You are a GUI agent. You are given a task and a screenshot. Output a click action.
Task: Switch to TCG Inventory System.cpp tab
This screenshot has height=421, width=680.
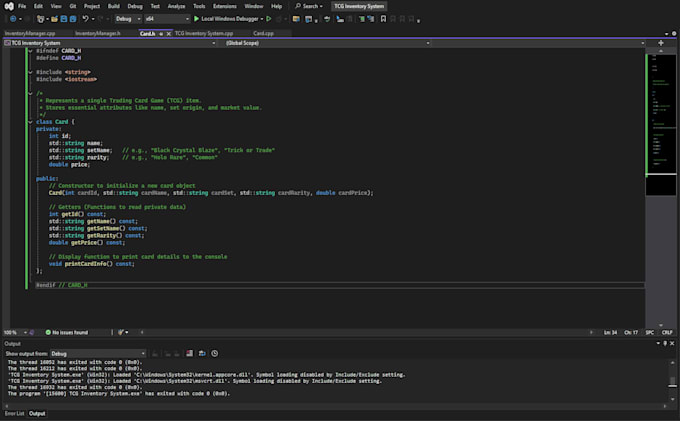click(x=204, y=33)
